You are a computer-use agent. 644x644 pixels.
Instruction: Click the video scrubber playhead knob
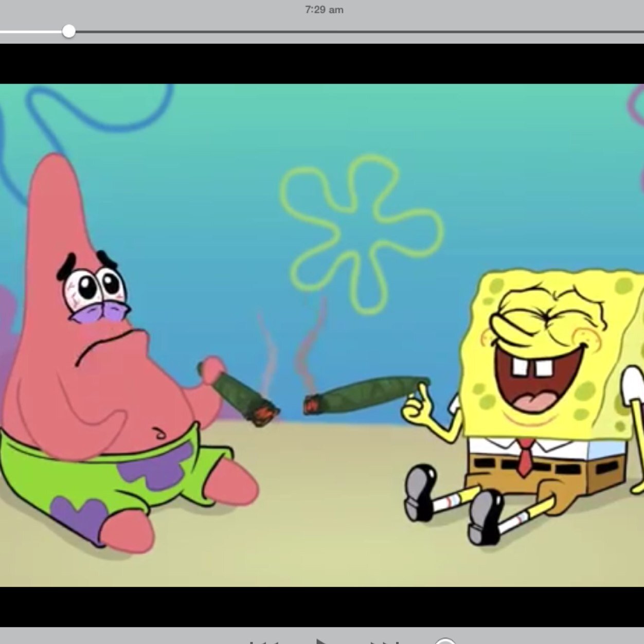[x=68, y=31]
